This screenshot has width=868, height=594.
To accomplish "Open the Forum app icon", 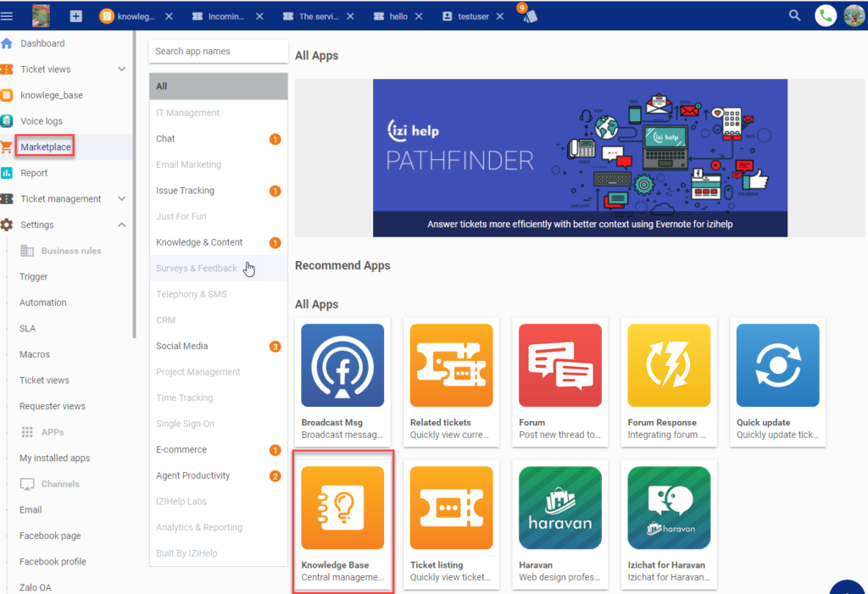I will 560,365.
